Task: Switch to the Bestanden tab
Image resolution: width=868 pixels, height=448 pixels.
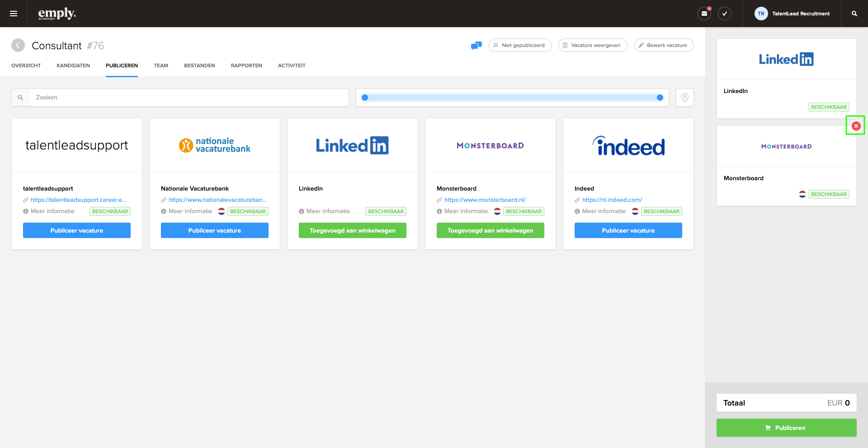Action: [x=199, y=65]
